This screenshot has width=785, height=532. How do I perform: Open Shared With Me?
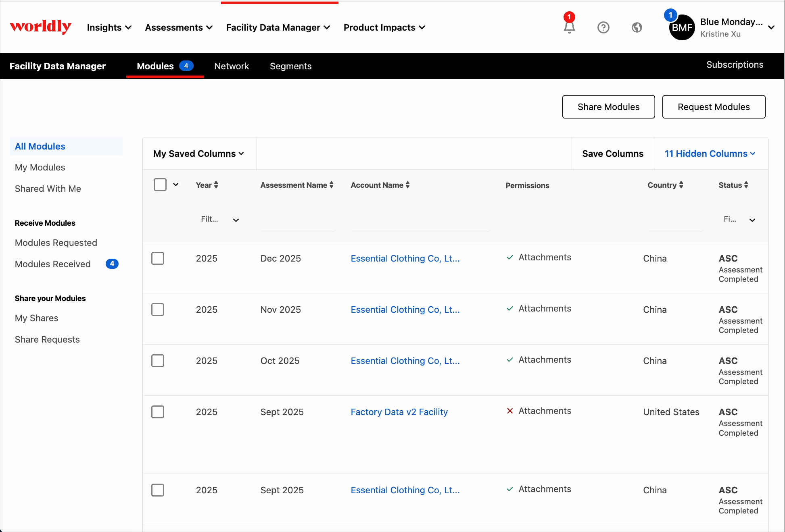48,189
